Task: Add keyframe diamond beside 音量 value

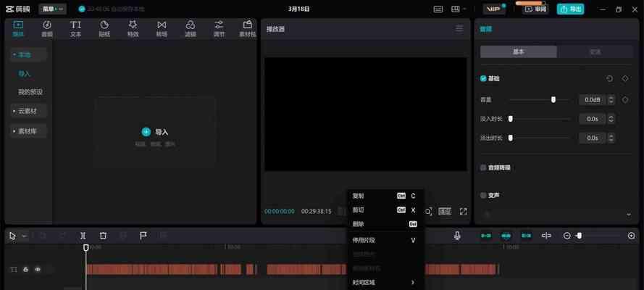Action: (x=625, y=100)
